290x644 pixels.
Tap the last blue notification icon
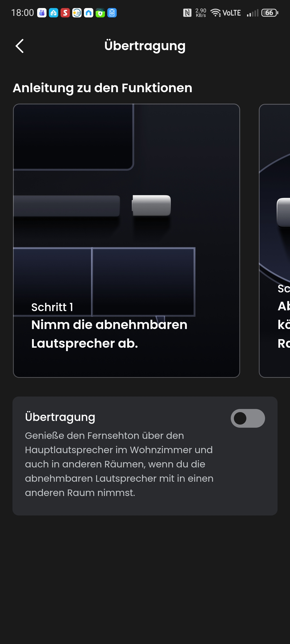[x=112, y=13]
